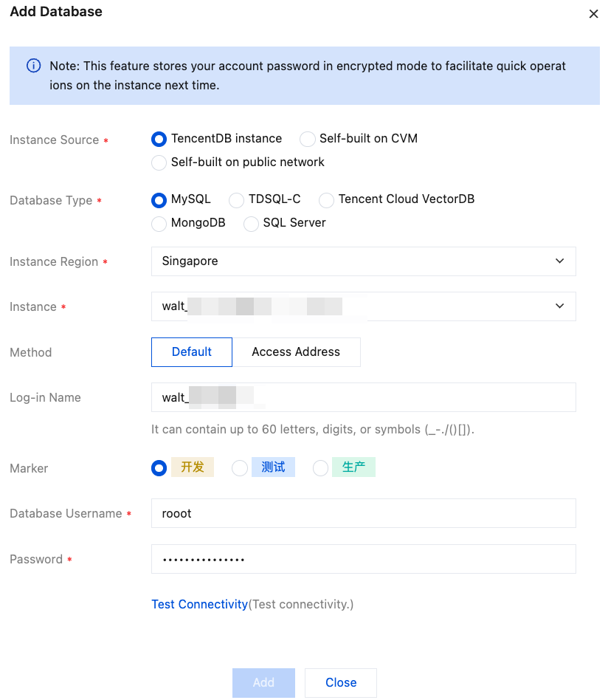Select MongoDB as database type
The image size is (608, 700).
coord(159,223)
